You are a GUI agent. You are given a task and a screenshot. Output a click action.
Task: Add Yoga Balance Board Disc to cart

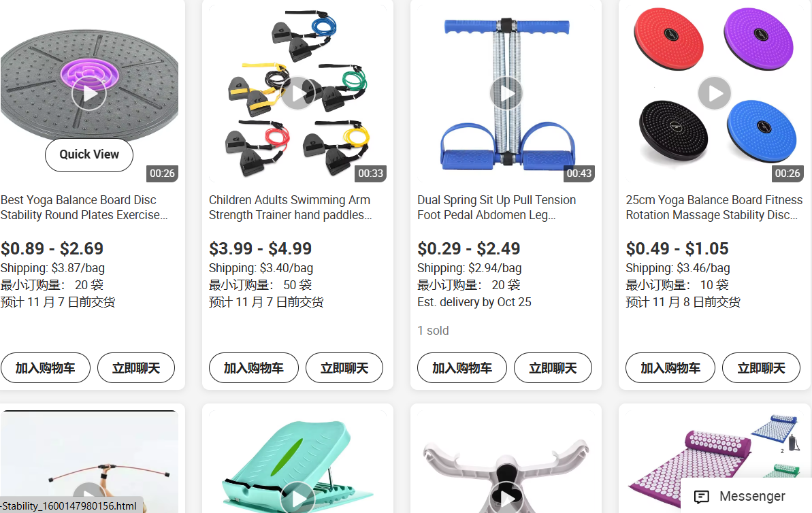pos(46,368)
